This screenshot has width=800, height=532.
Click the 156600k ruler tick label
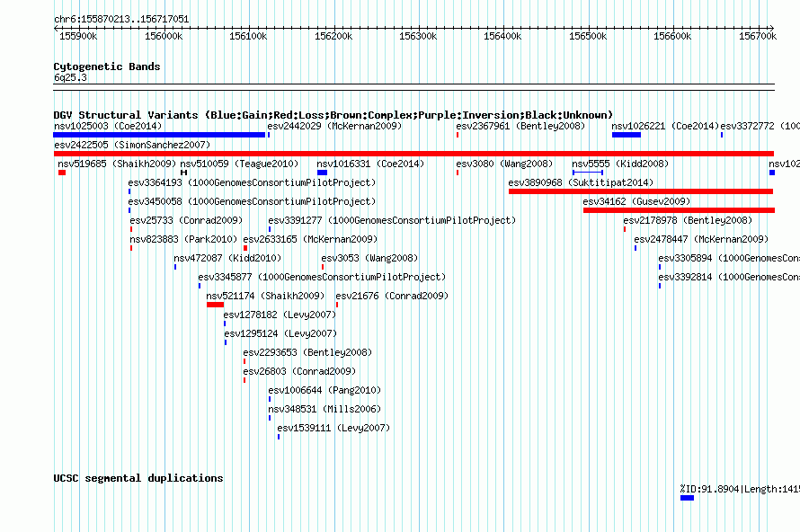pos(672,36)
